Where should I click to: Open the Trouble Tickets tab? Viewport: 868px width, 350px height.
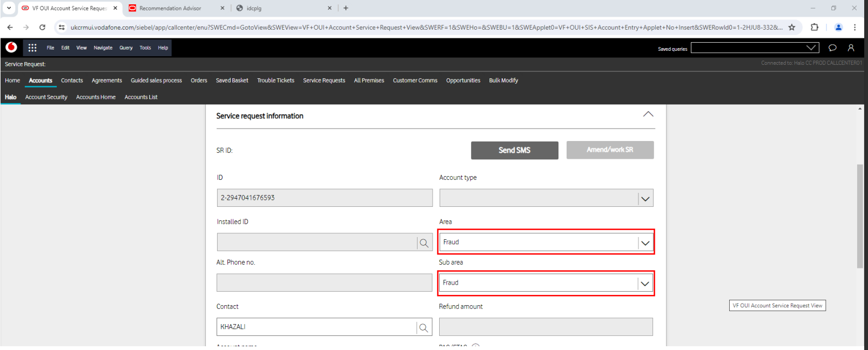275,80
